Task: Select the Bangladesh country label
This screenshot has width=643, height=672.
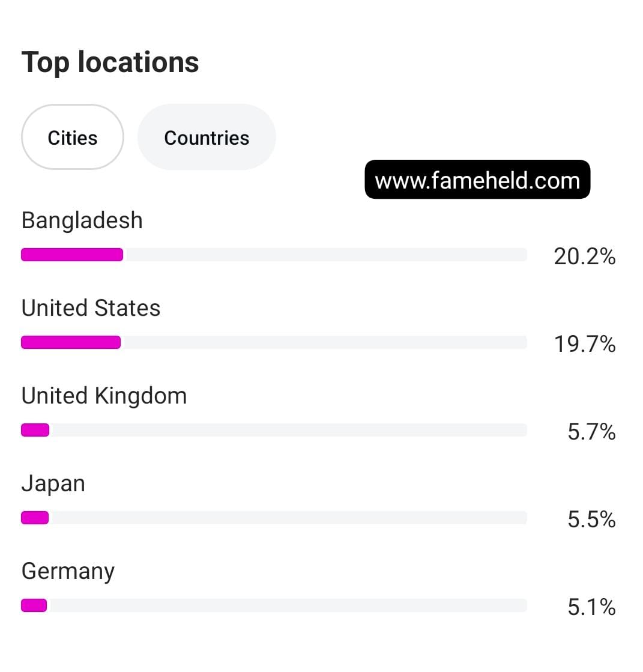Action: (82, 220)
